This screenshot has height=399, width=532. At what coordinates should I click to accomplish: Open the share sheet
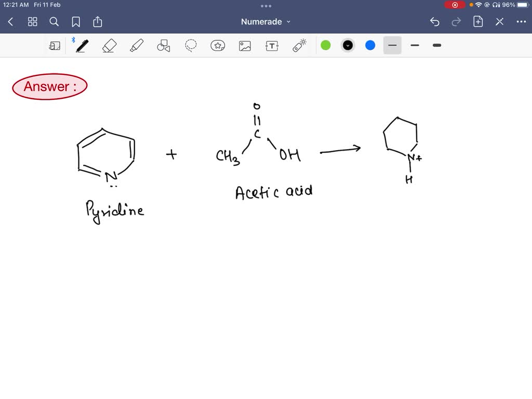click(98, 22)
